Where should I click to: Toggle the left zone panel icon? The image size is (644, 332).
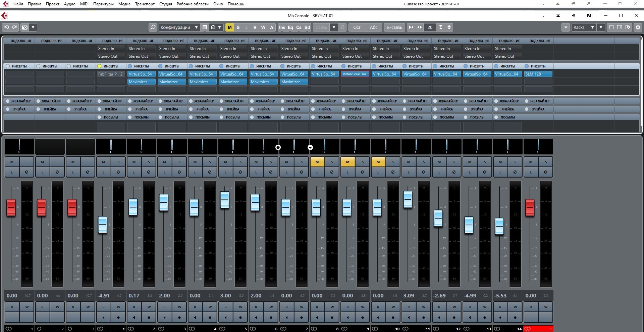[x=611, y=27]
